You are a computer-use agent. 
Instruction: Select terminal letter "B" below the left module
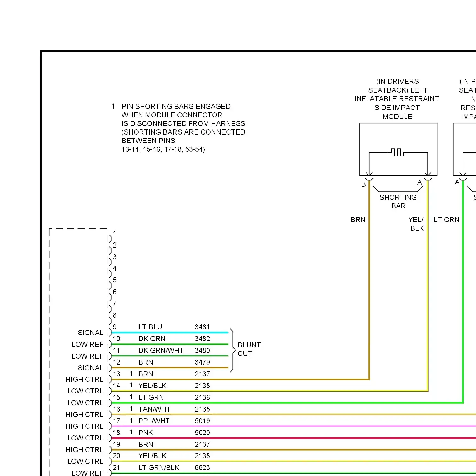pyautogui.click(x=363, y=184)
